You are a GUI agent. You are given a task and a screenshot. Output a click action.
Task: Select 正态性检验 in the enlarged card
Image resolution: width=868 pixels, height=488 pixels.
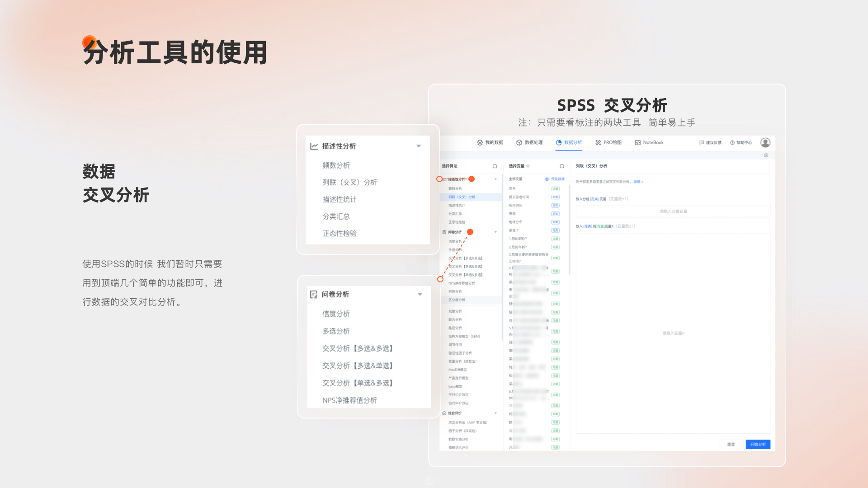pos(340,234)
